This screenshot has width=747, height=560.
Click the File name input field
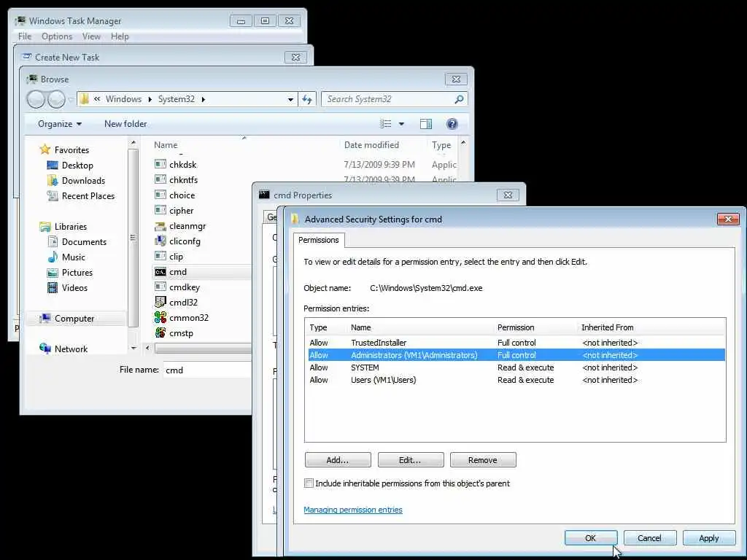point(207,370)
